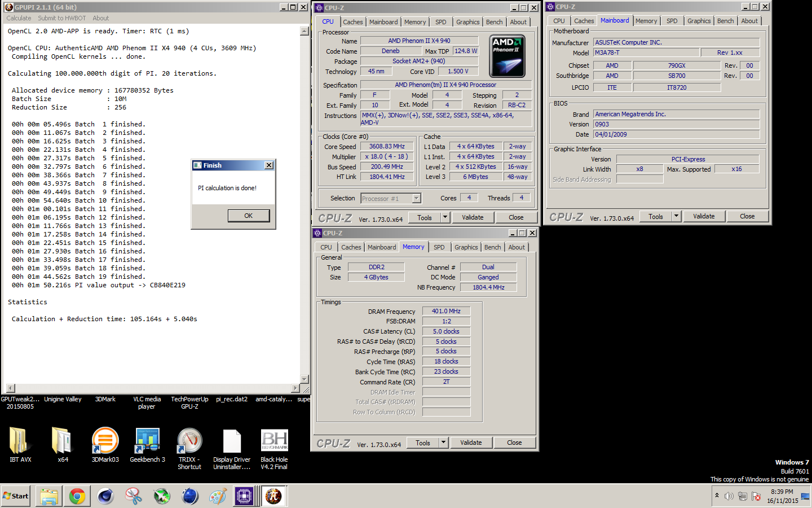The height and width of the screenshot is (508, 812).
Task: Open Snipping Tool scissors icon in taskbar
Action: 134,496
